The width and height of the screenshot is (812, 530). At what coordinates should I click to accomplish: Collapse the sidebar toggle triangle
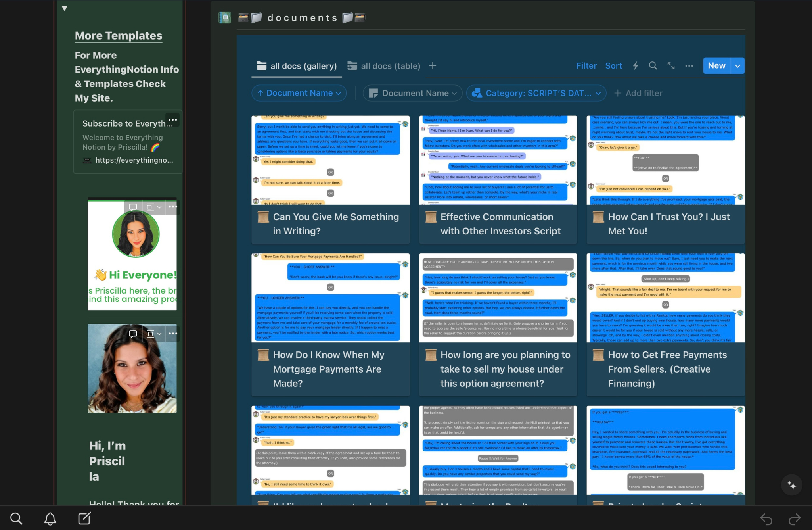point(65,8)
